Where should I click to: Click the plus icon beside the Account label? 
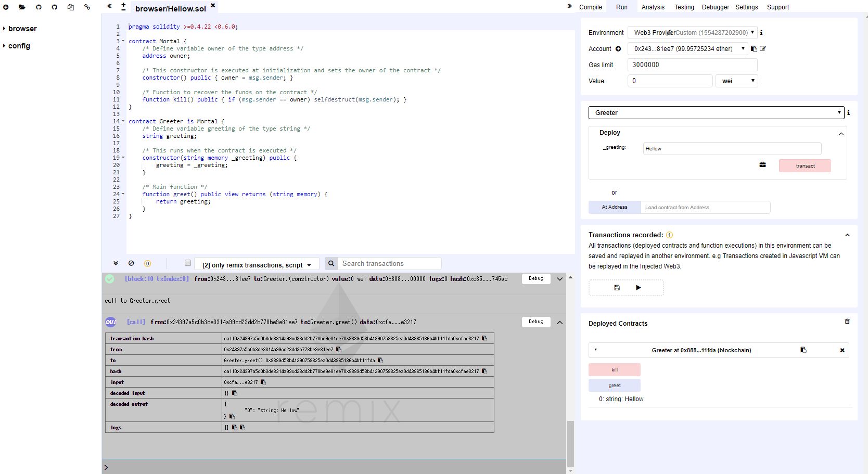tap(618, 49)
